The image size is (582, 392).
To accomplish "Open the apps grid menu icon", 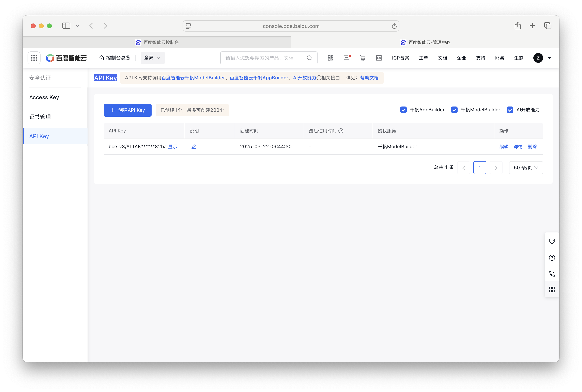I will pyautogui.click(x=34, y=58).
